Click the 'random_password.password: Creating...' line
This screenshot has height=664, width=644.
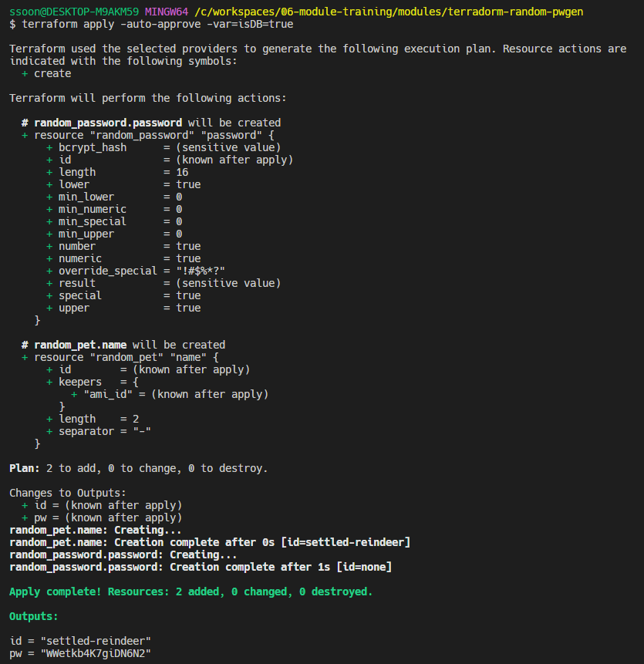123,554
